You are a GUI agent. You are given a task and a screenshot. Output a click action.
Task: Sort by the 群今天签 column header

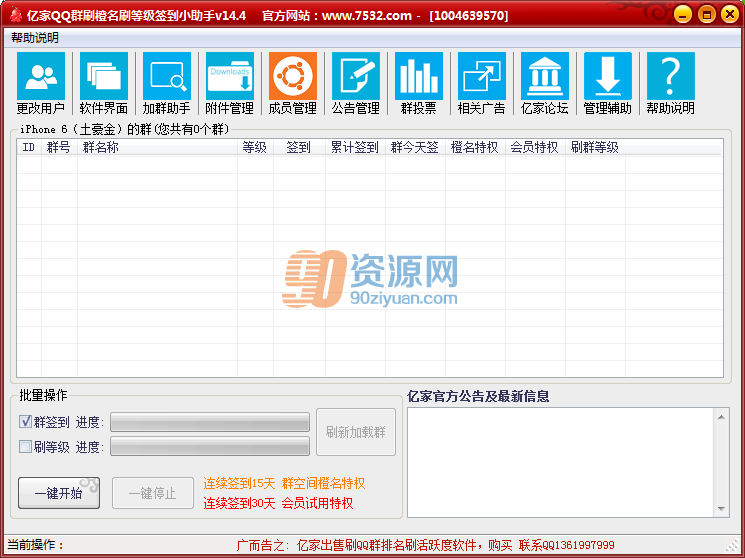(x=415, y=147)
